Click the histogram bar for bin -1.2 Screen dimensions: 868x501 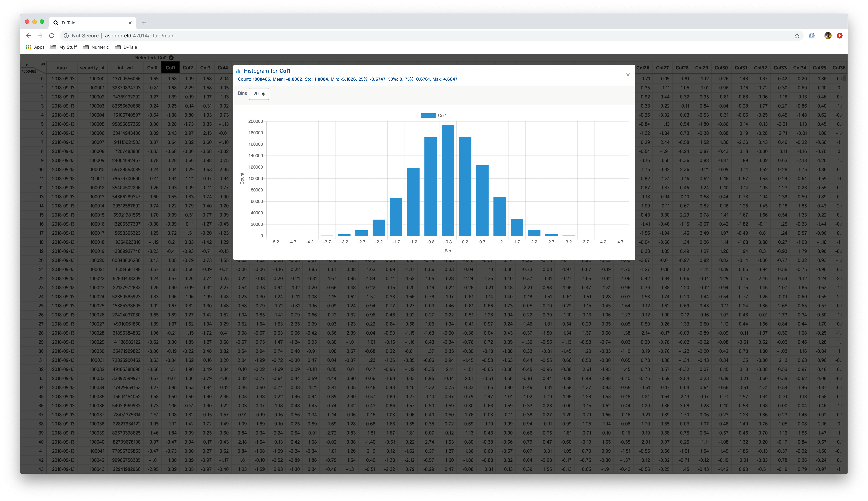point(413,202)
